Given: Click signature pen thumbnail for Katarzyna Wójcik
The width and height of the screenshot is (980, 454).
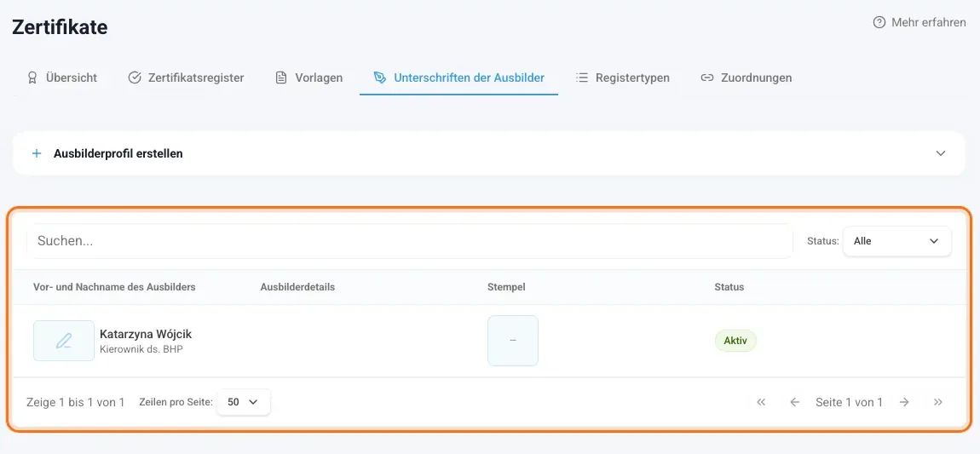Looking at the screenshot, I should pos(64,341).
